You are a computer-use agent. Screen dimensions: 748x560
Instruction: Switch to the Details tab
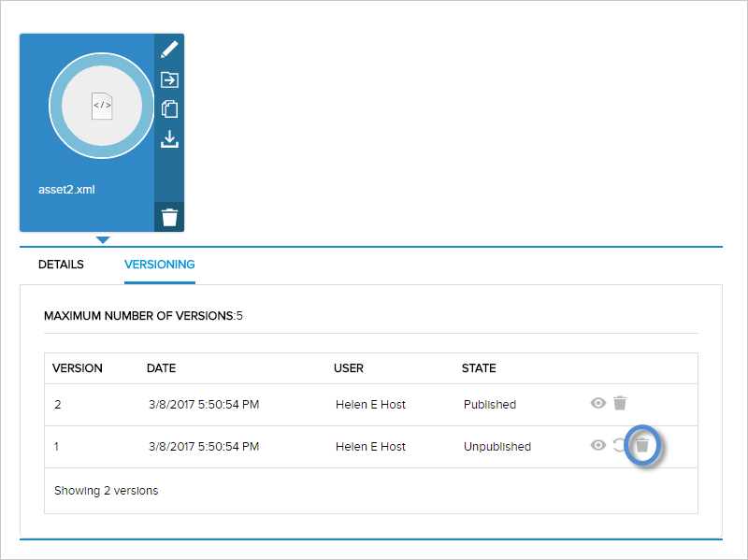[x=61, y=265]
